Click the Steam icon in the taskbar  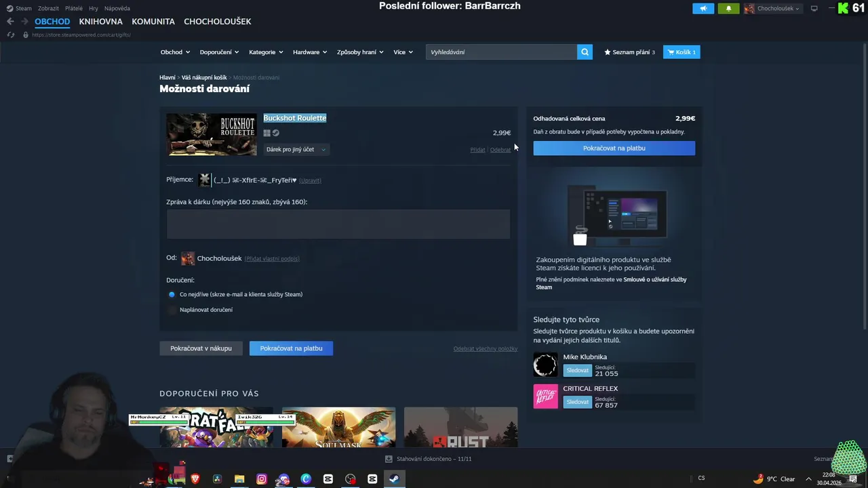click(x=394, y=479)
